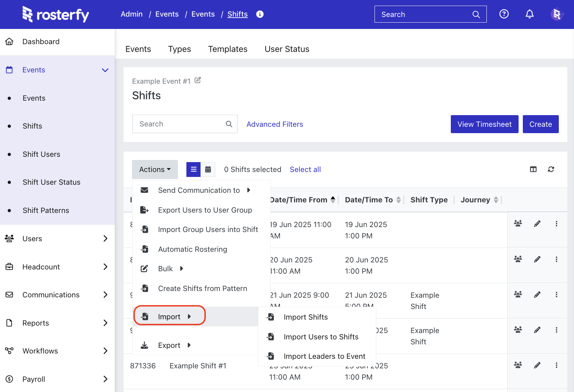Choose Import Group Users into Shift
The height and width of the screenshot is (392, 574).
(201, 230)
